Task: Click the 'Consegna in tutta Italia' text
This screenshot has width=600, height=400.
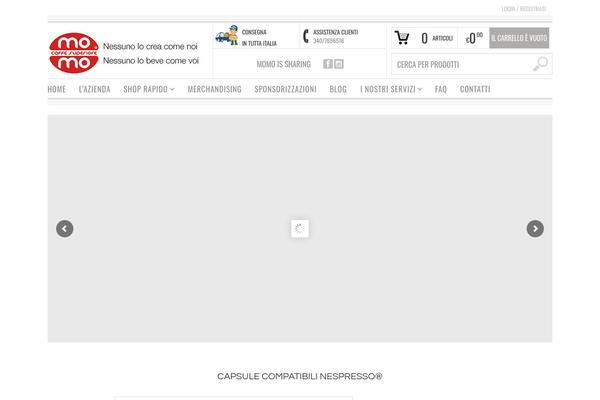Action: [259, 38]
